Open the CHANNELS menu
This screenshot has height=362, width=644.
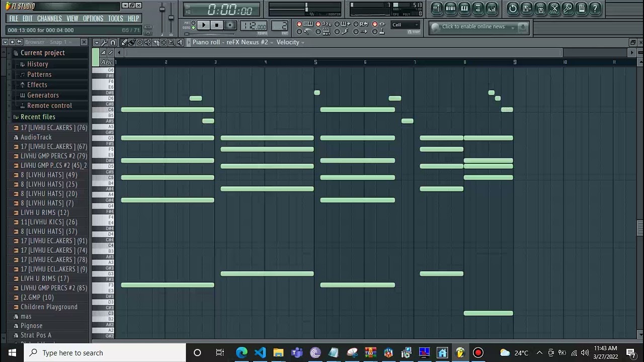tap(49, 19)
